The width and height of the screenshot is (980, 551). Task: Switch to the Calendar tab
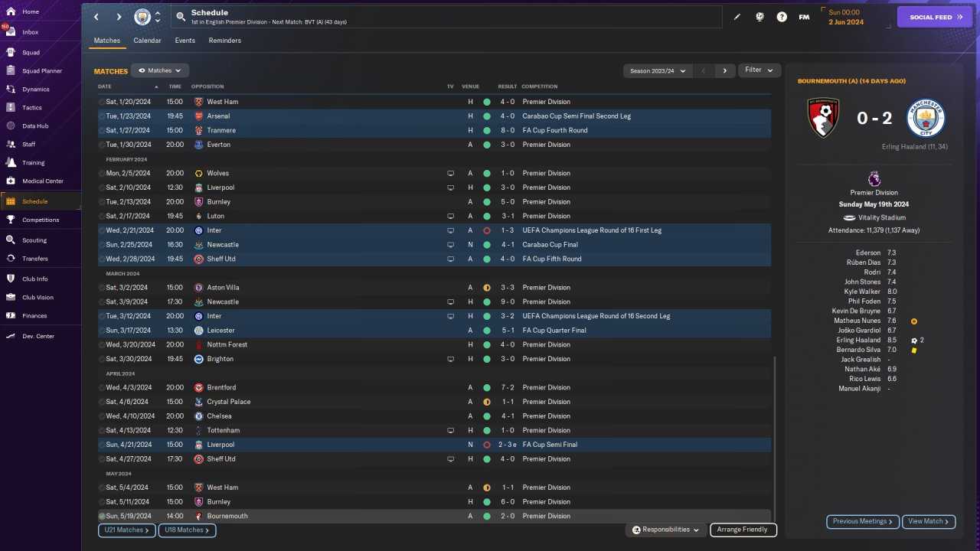point(147,41)
